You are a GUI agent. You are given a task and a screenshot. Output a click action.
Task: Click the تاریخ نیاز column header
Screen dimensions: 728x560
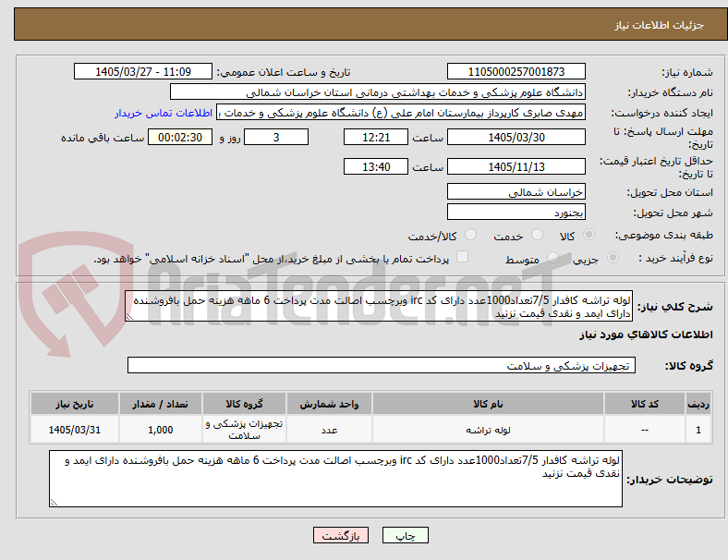click(x=75, y=404)
